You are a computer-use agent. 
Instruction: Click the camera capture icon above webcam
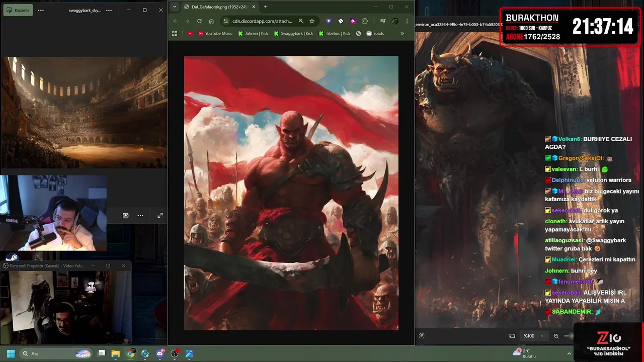(126, 215)
